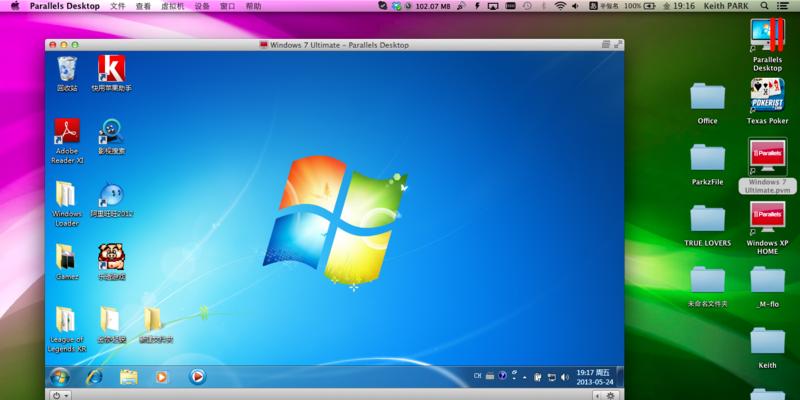Screen dimensions: 800x400
Task: Select Parallels Desktop icon on Mac desktop
Action: tap(767, 45)
